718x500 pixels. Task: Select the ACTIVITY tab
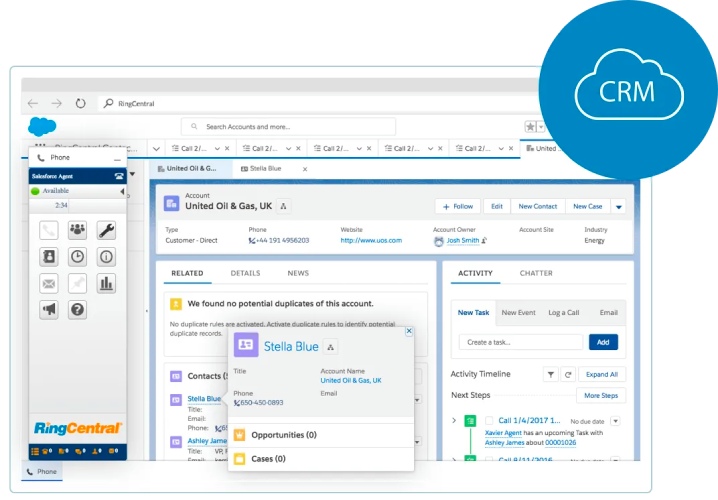475,273
